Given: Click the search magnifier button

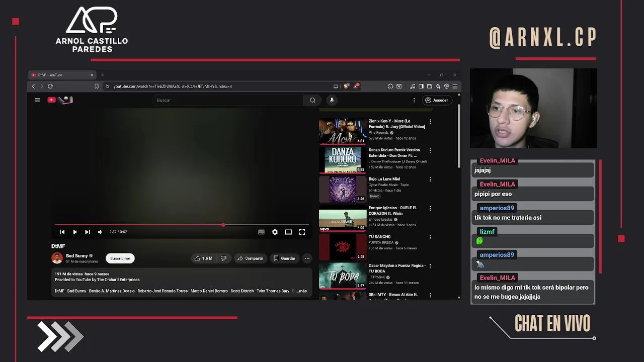Looking at the screenshot, I should pos(312,100).
